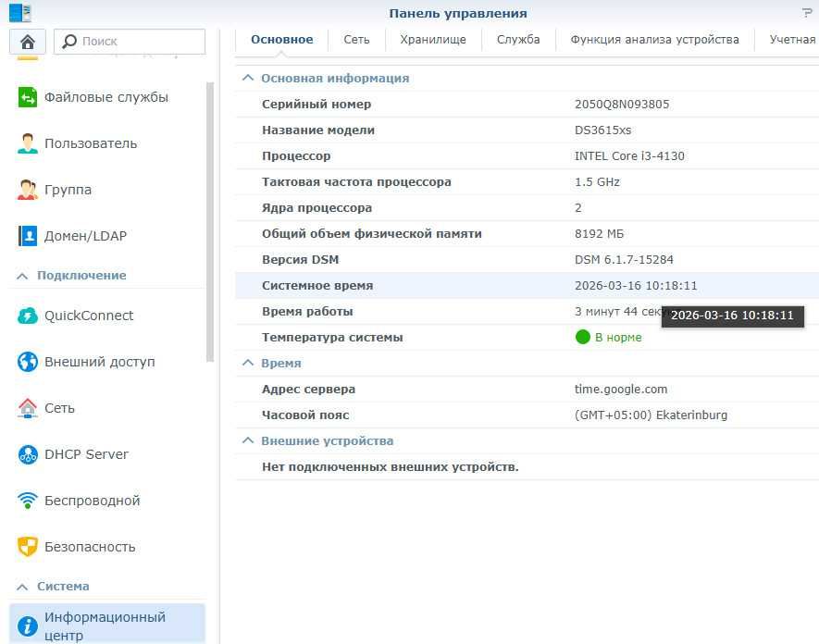Switch to the Хранилище tab
Image resolution: width=819 pixels, height=644 pixels.
[433, 40]
